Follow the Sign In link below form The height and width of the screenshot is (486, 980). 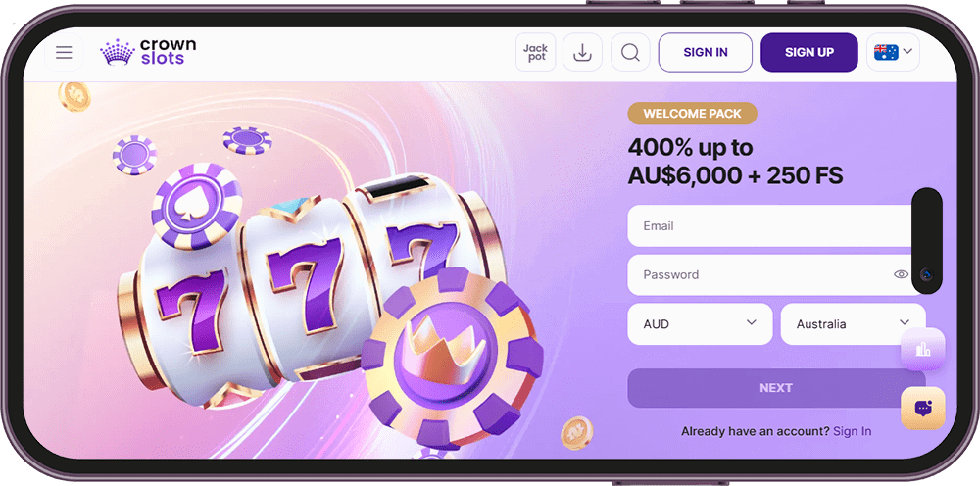click(x=852, y=431)
